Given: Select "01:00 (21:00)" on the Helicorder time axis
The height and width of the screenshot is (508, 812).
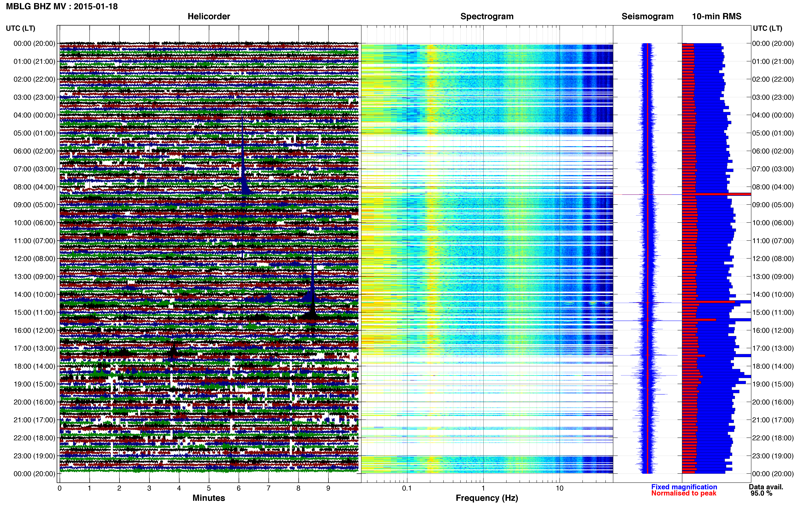Looking at the screenshot, I should pyautogui.click(x=34, y=62).
